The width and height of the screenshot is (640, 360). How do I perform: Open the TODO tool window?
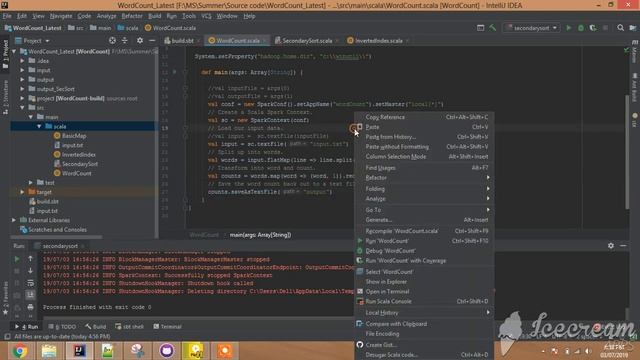point(62,327)
